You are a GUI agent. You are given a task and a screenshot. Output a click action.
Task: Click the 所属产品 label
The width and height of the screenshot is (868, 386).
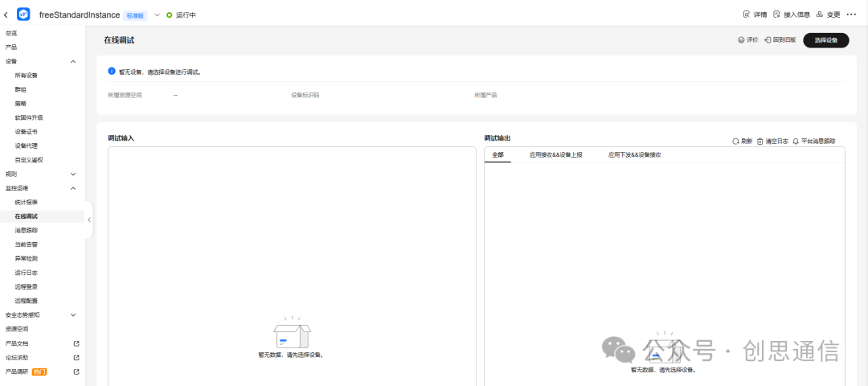click(x=485, y=95)
